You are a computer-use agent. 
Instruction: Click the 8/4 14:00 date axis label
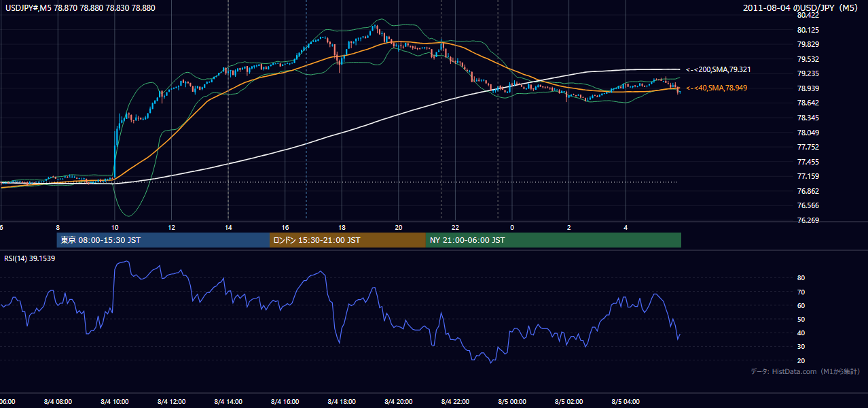coord(228,402)
